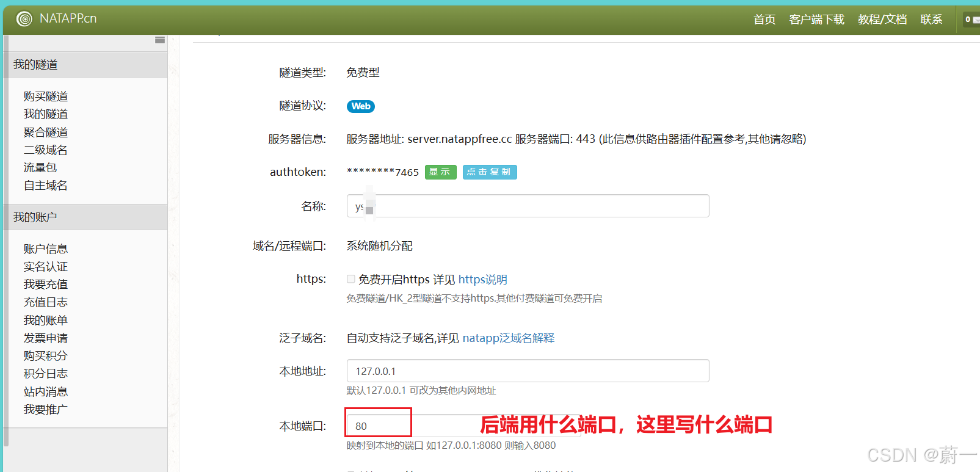Open 我的账单 in the sidebar

point(46,321)
